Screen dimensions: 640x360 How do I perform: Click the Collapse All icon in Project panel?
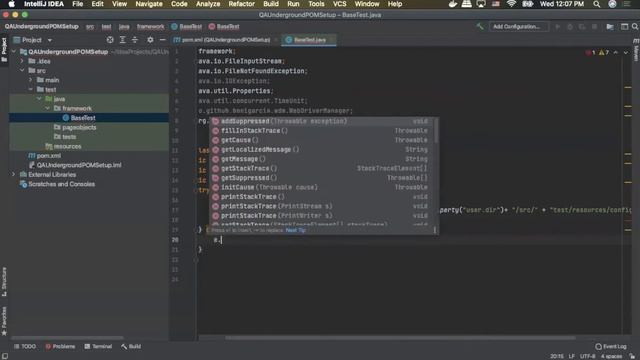[x=135, y=40]
